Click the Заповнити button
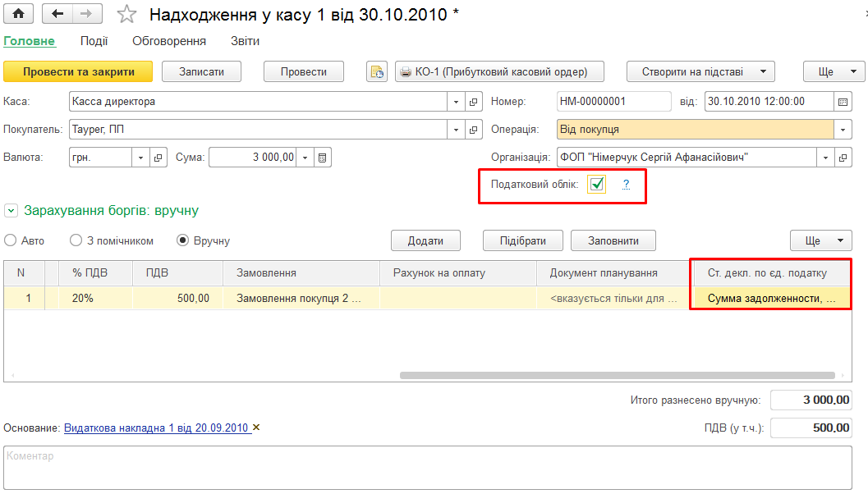868x494 pixels. tap(613, 240)
